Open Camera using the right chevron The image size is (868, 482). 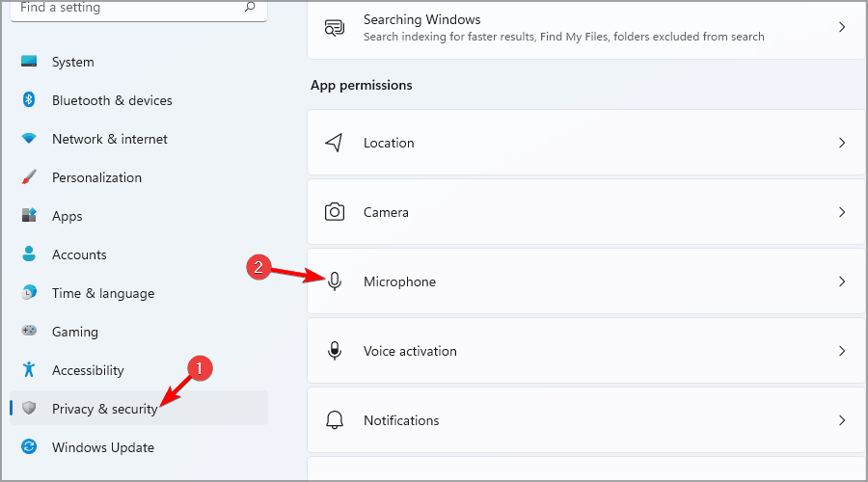(x=842, y=212)
